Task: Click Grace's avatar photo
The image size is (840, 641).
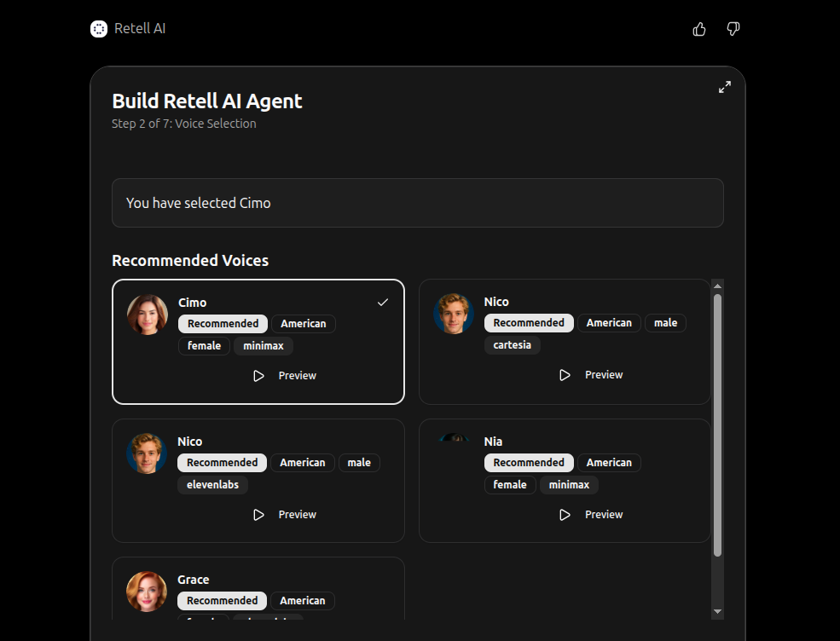Action: 147,592
